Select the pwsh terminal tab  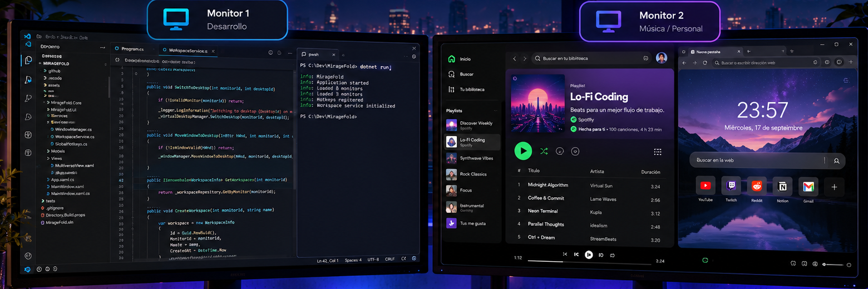pos(317,54)
